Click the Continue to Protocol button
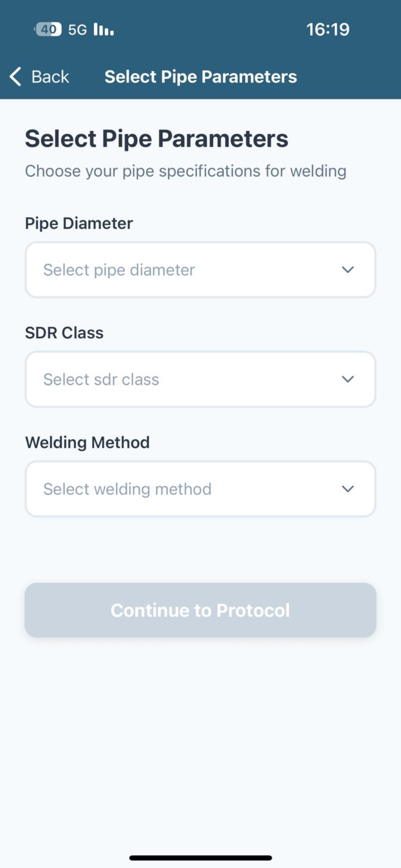401x868 pixels. click(x=200, y=610)
